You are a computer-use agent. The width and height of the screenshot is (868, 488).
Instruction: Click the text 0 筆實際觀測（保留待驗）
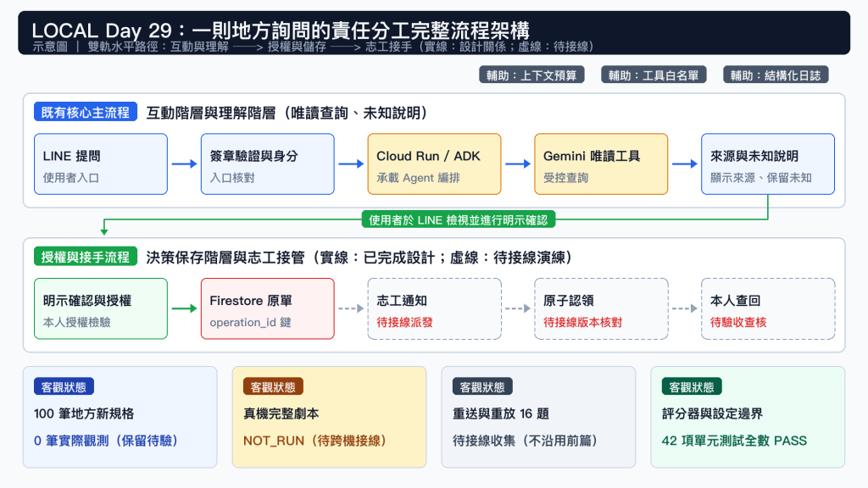tap(106, 441)
